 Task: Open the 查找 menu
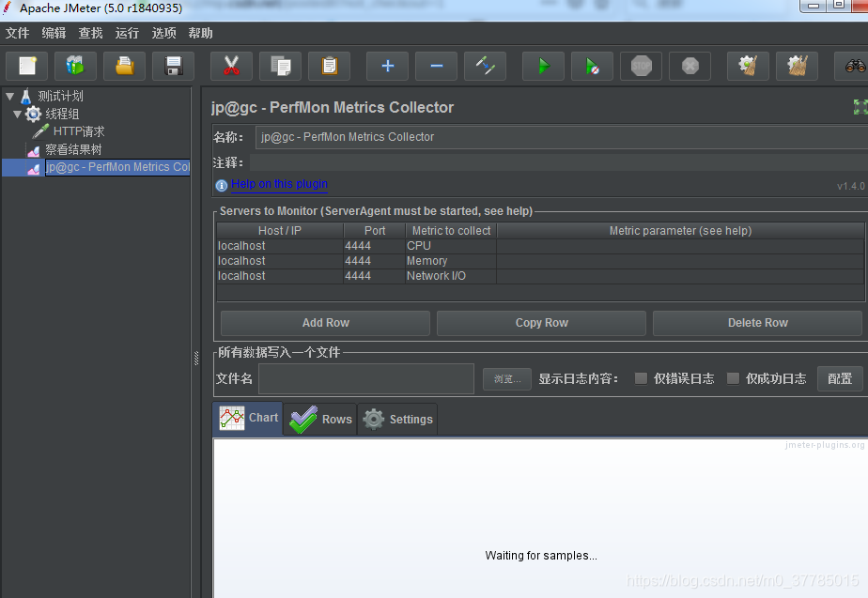pyautogui.click(x=90, y=33)
